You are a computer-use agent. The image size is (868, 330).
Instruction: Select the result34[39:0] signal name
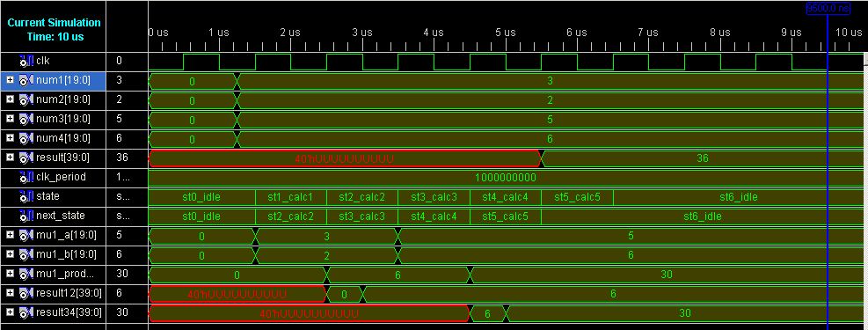point(69,312)
